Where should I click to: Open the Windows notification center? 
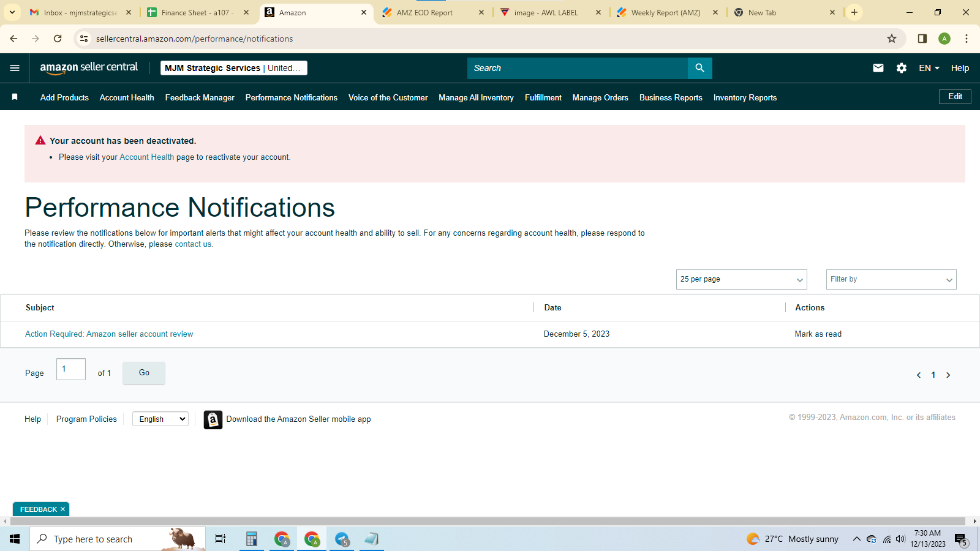click(x=961, y=539)
